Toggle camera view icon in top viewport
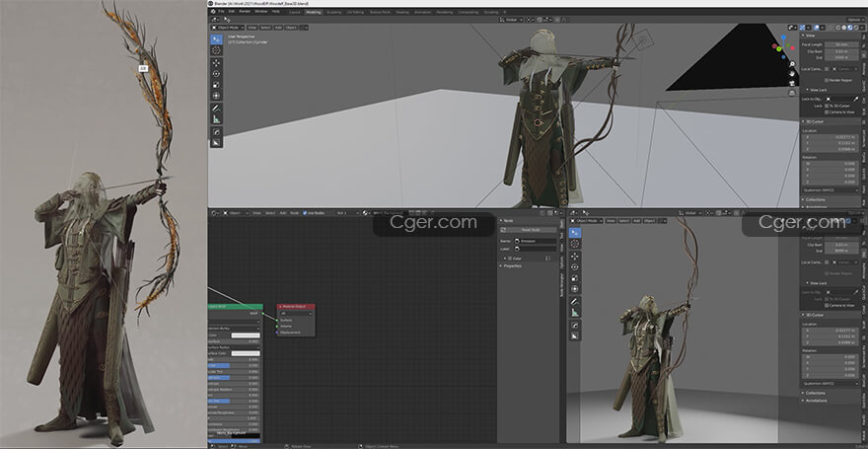The width and height of the screenshot is (868, 449). [x=793, y=84]
